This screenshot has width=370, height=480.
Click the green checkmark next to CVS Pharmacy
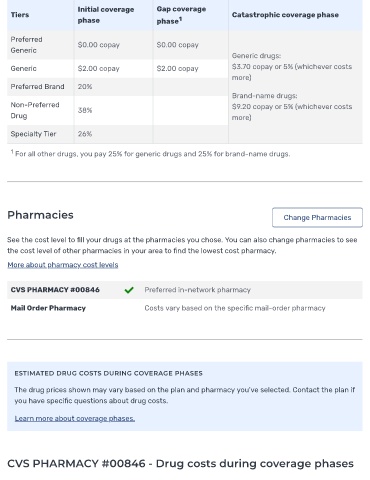(x=129, y=290)
